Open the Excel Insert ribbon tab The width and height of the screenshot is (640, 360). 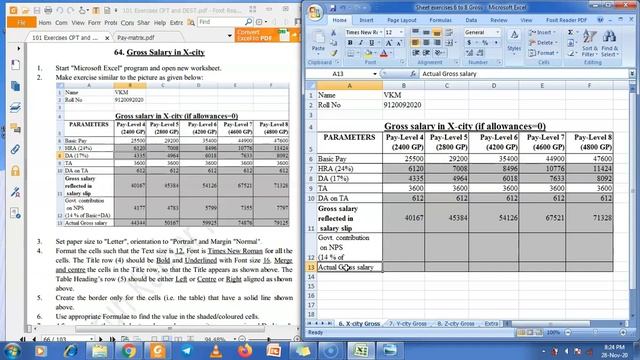click(366, 20)
